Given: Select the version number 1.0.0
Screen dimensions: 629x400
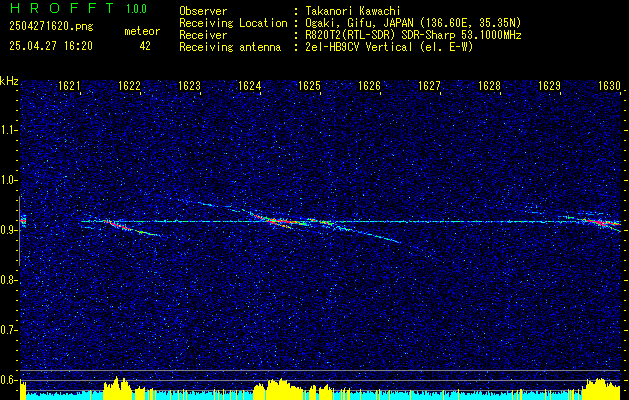Looking at the screenshot, I should pos(136,9).
